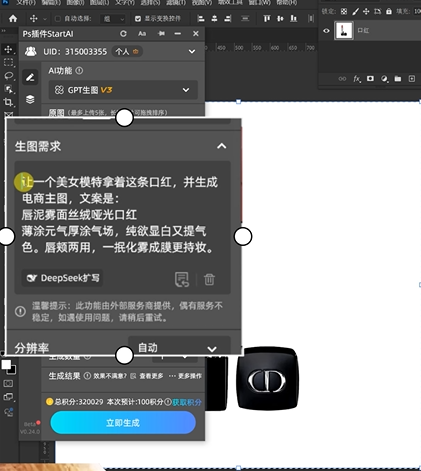This screenshot has width=421, height=471.
Task: Click 查看更多 in 生成结果 row
Action: pyautogui.click(x=151, y=376)
